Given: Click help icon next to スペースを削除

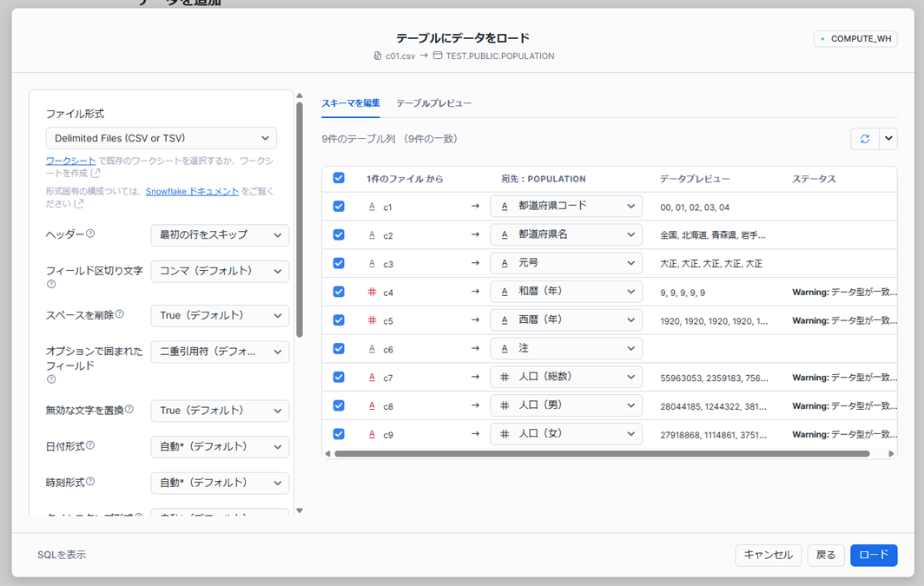Looking at the screenshot, I should point(120,314).
